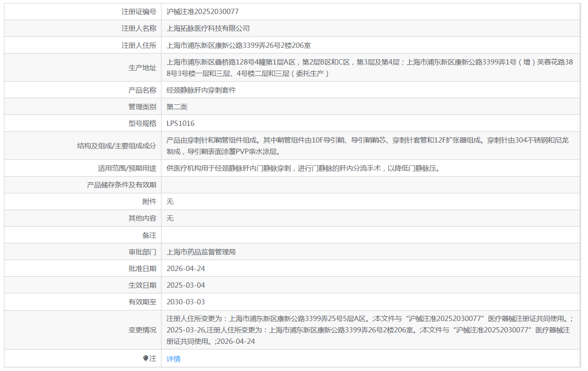The height and width of the screenshot is (371, 588).
Task: Select registrant name 上海拓脉医疗科技有限公司
Action: point(208,29)
